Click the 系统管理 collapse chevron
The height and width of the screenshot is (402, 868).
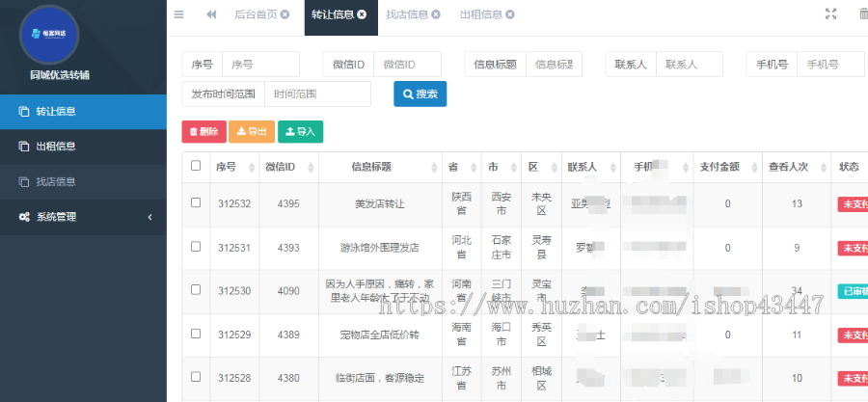(x=149, y=217)
